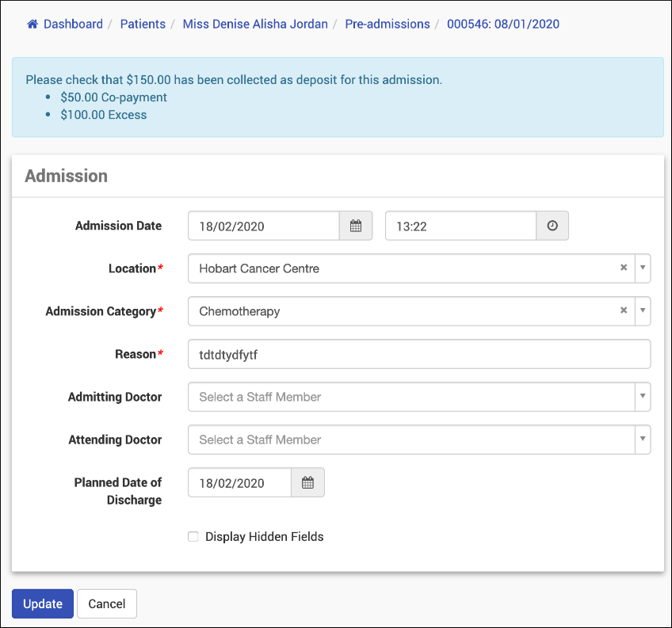Expand the Admission Category dropdown arrow

point(643,310)
